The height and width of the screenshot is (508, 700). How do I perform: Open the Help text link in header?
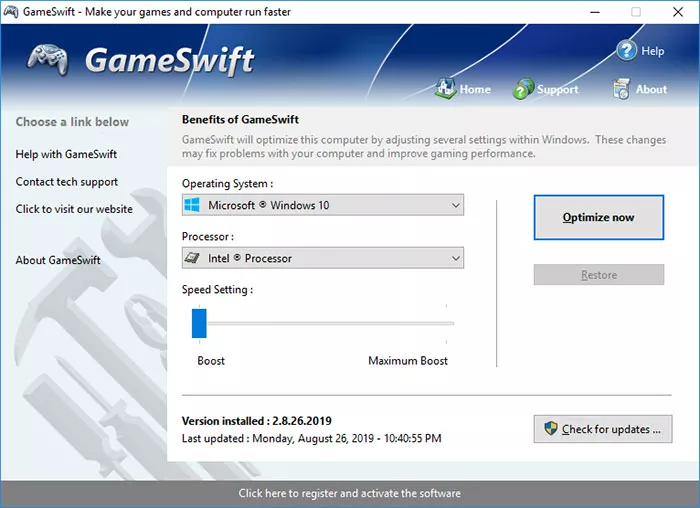pos(653,51)
